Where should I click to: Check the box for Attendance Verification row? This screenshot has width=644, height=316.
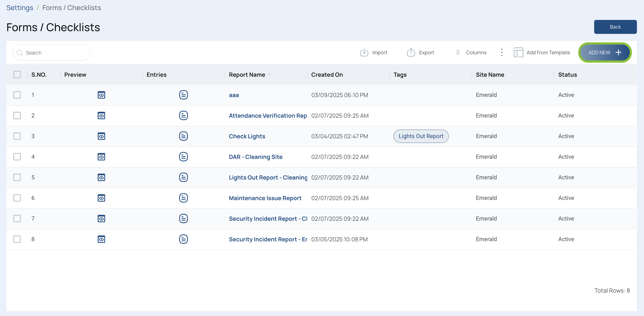point(17,115)
